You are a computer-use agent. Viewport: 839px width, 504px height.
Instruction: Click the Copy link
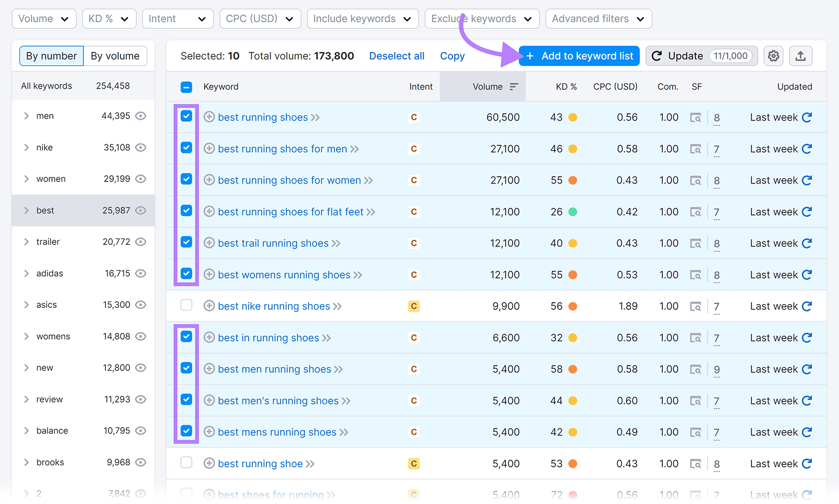coord(453,56)
